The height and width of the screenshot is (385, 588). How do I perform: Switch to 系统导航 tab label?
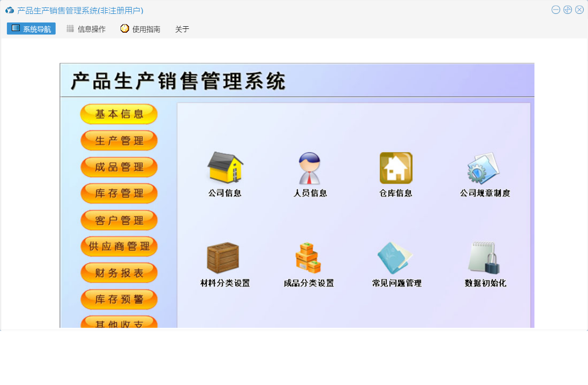tap(37, 29)
